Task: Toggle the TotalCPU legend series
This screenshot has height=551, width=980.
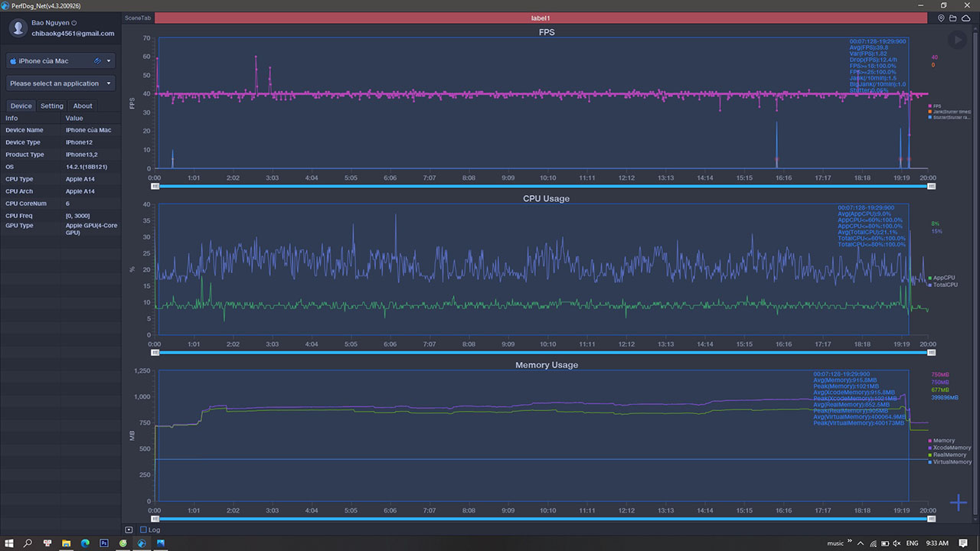Action: (x=942, y=285)
